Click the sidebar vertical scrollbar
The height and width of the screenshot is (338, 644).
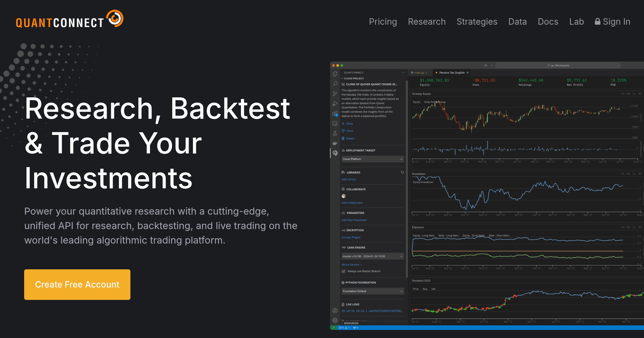(x=407, y=179)
